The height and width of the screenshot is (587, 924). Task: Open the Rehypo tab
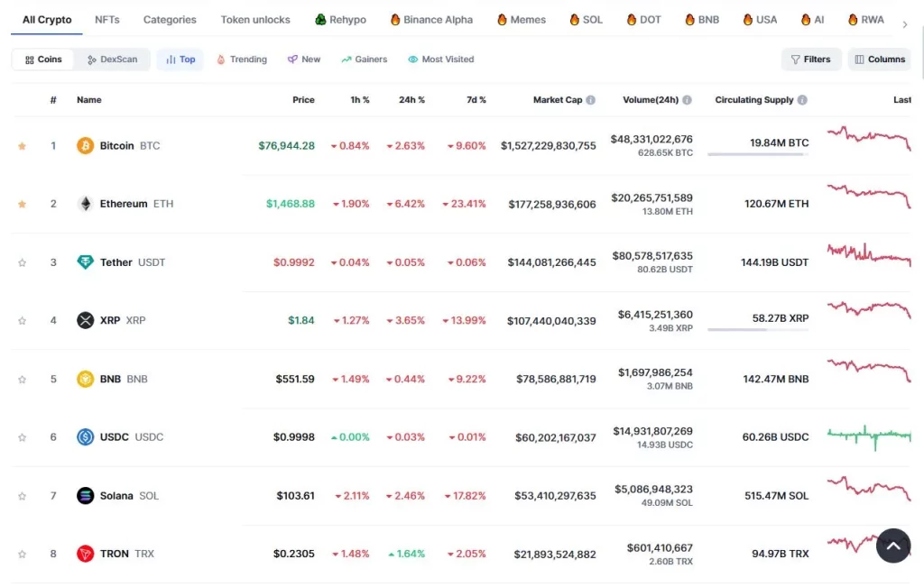pyautogui.click(x=340, y=20)
